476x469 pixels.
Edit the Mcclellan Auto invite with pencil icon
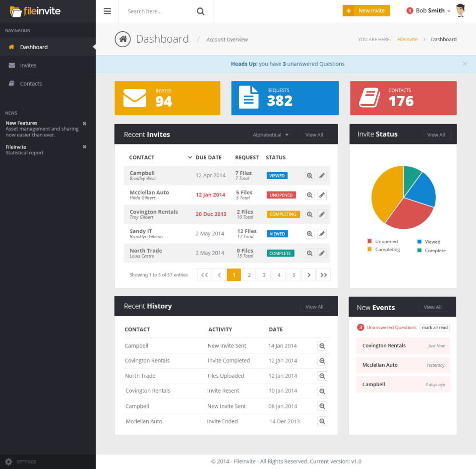[x=322, y=195]
